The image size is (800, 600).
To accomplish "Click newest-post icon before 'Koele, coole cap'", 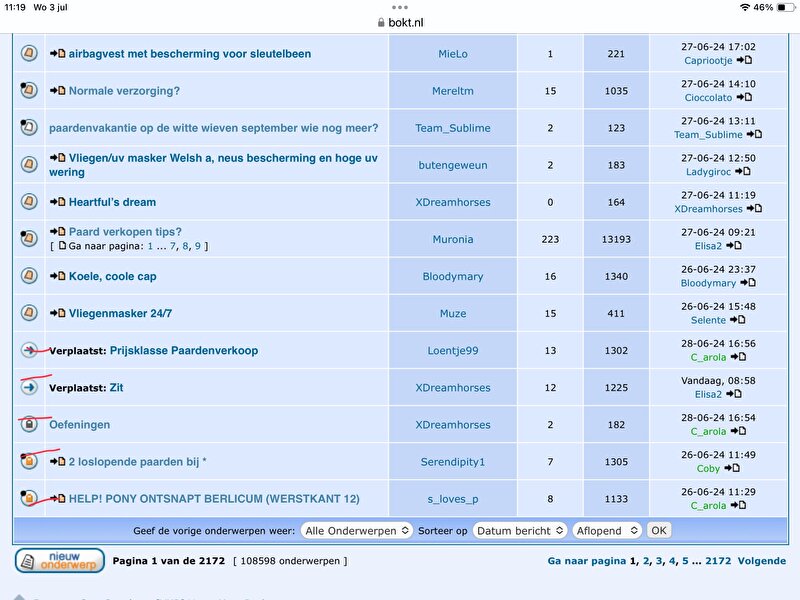I will [57, 276].
